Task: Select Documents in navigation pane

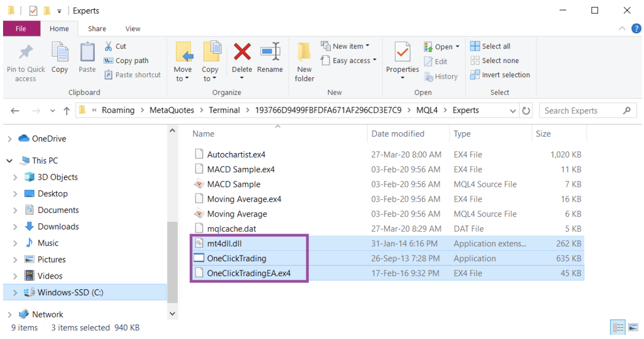Action: point(58,210)
